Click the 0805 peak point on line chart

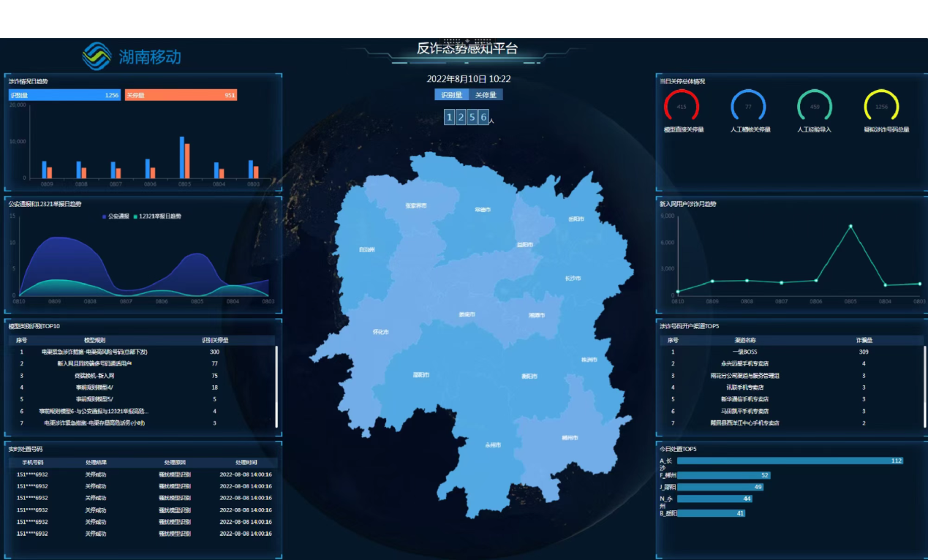click(850, 226)
